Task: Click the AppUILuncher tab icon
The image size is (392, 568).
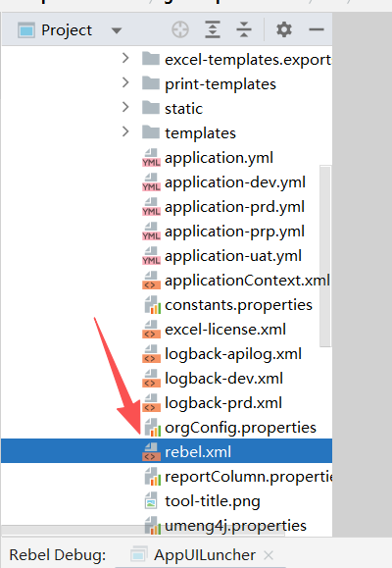Action: pyautogui.click(x=138, y=554)
